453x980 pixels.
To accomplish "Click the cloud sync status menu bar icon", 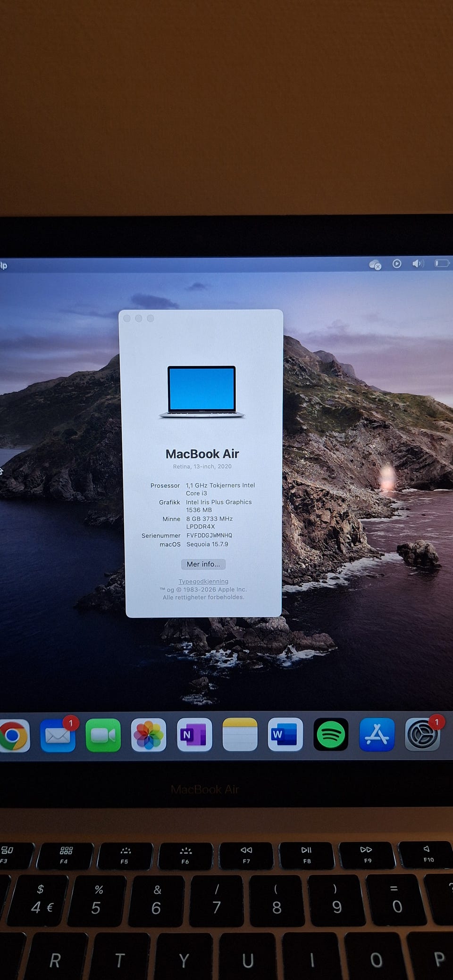I will (x=375, y=264).
